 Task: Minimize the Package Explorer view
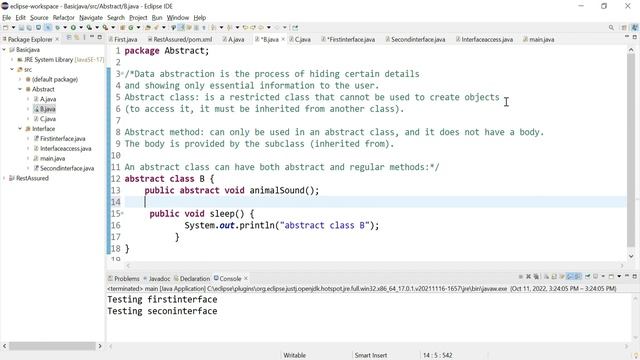coord(92,37)
